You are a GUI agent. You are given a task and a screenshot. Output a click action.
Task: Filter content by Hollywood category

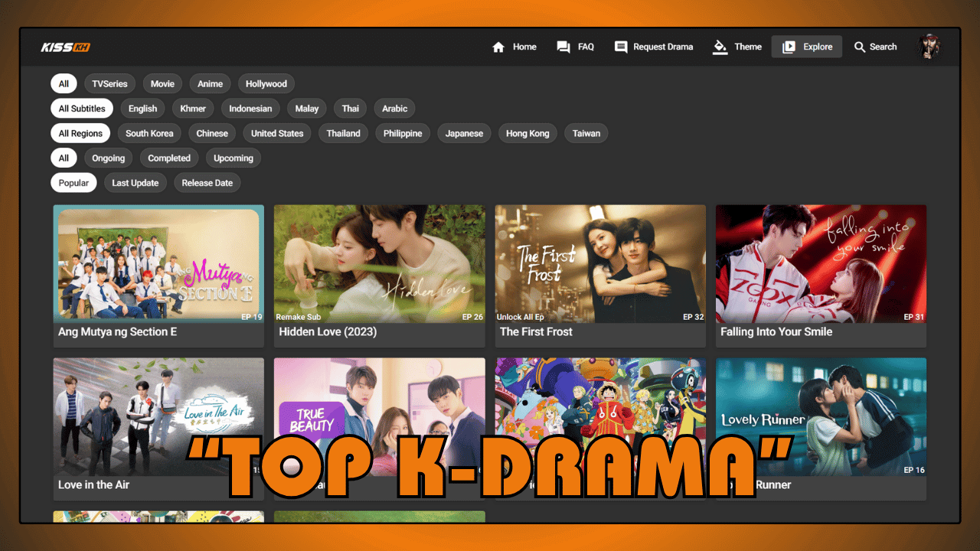[266, 83]
